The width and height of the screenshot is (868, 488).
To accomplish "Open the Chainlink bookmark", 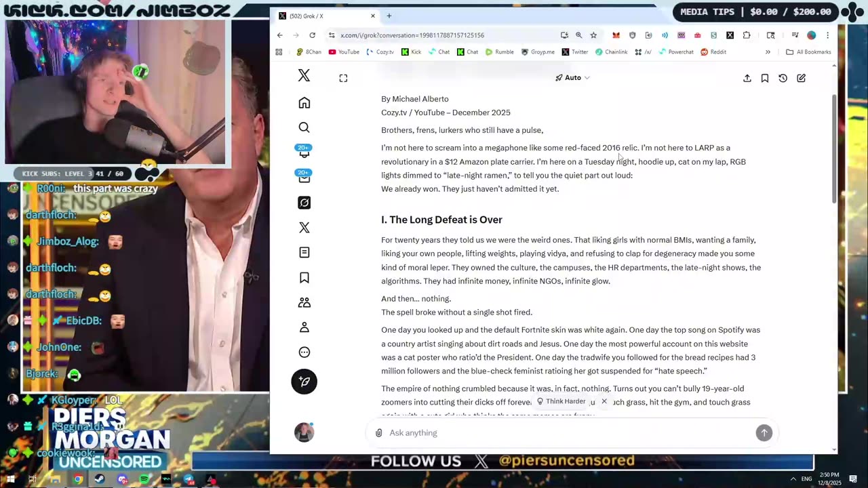I will [611, 52].
